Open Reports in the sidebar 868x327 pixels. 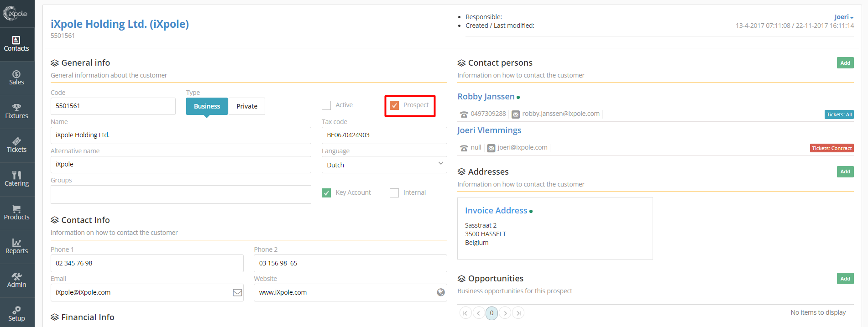coord(17,247)
